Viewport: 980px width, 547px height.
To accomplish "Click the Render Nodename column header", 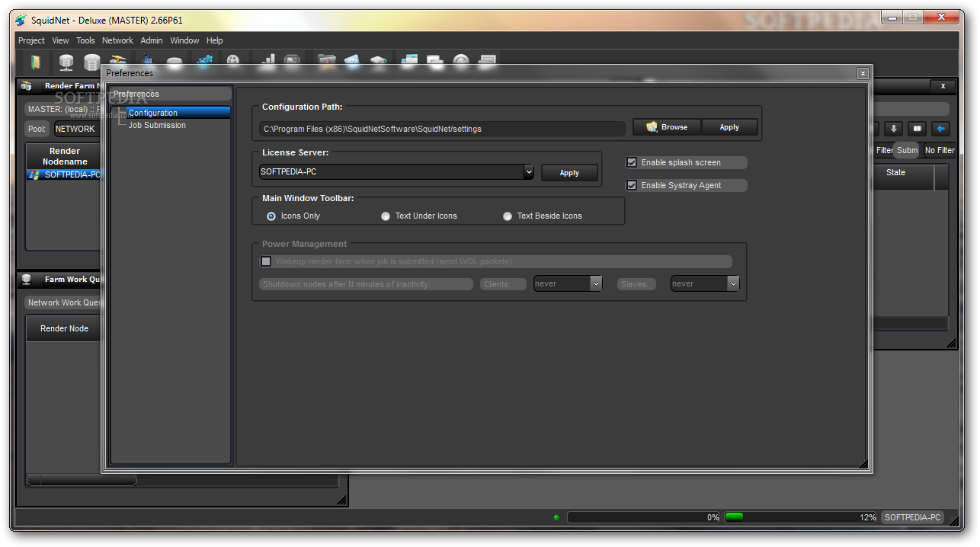I will tap(65, 156).
